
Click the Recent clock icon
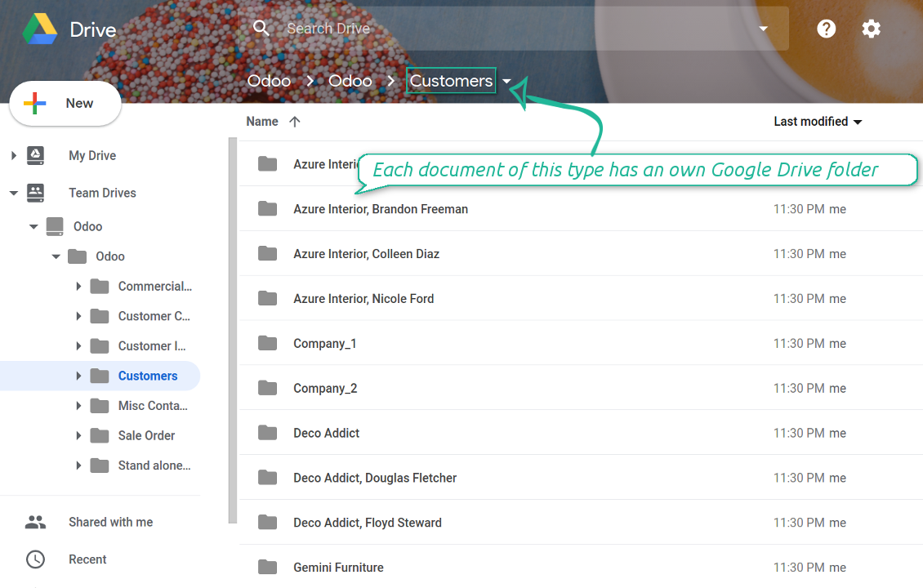[x=35, y=559]
